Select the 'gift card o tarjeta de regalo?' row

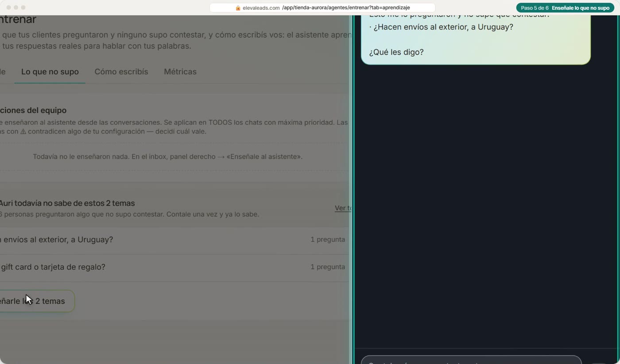tap(174, 267)
